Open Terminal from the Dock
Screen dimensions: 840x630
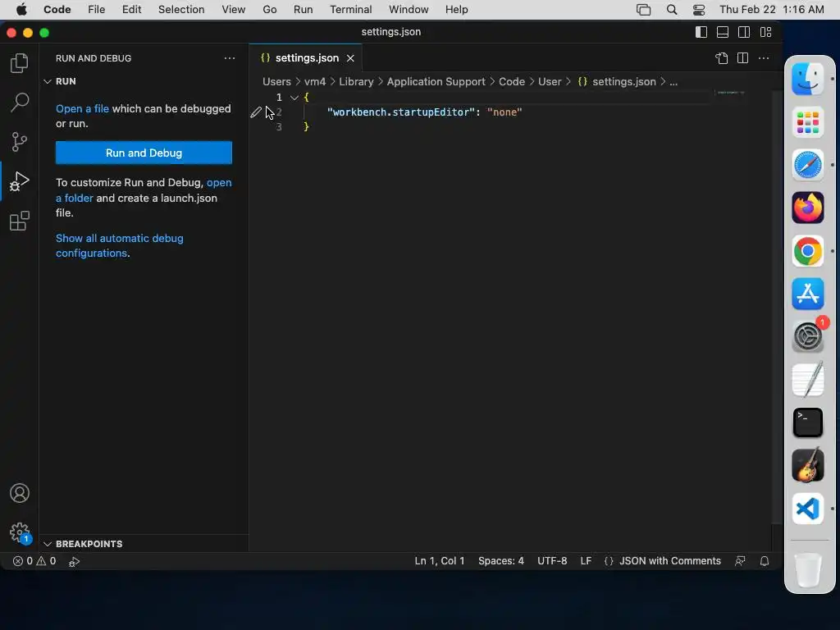807,422
